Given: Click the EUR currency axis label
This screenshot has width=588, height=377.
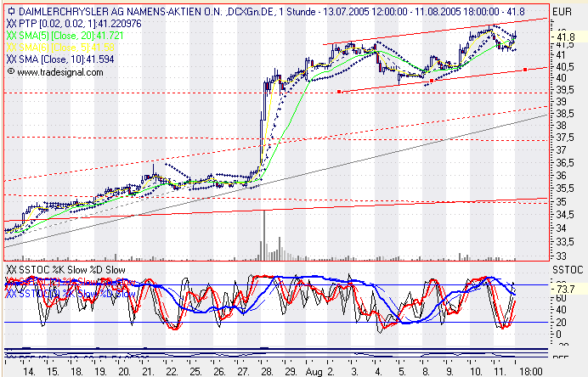Looking at the screenshot, I should coord(562,12).
